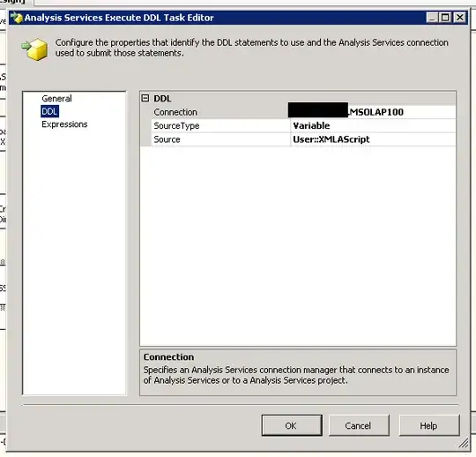Click the Cancel button
Image resolution: width=476 pixels, height=457 pixels.
(x=359, y=425)
